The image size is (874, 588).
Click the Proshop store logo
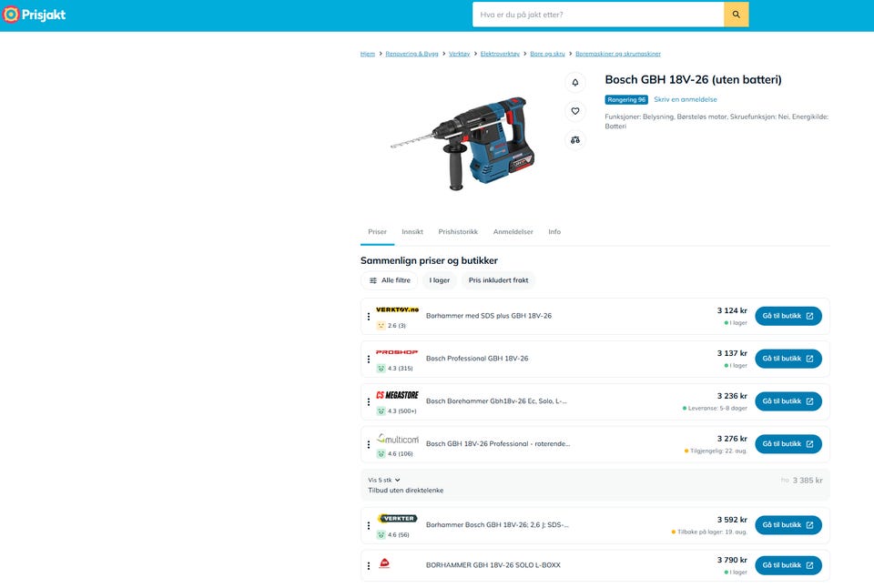coord(397,352)
